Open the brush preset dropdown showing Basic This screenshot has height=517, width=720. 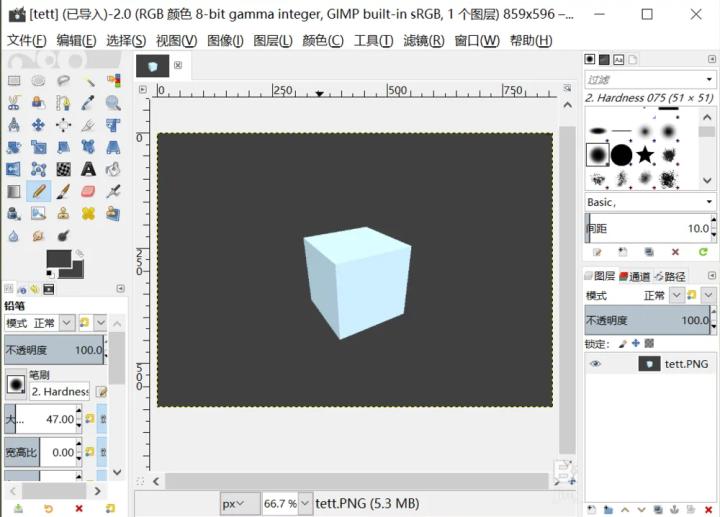[650, 202]
